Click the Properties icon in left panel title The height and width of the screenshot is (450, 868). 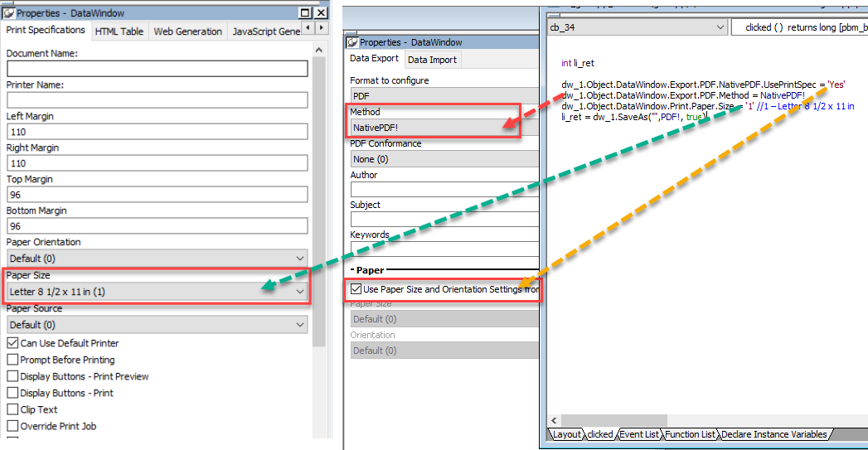click(8, 13)
